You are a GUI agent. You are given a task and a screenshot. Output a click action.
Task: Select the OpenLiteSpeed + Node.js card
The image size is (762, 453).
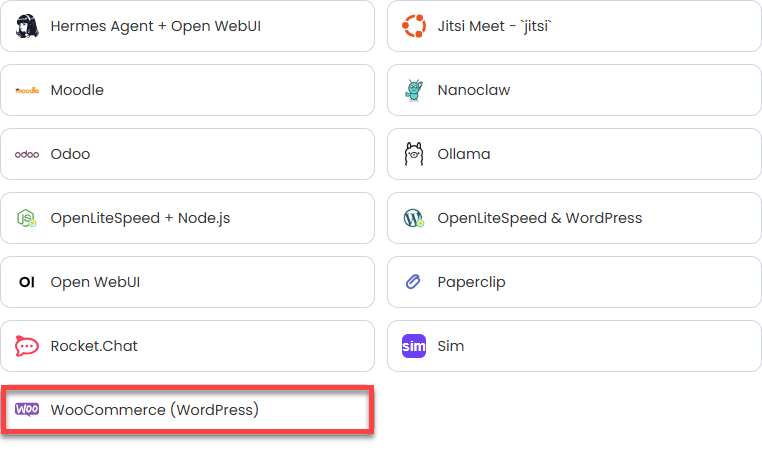[188, 218]
